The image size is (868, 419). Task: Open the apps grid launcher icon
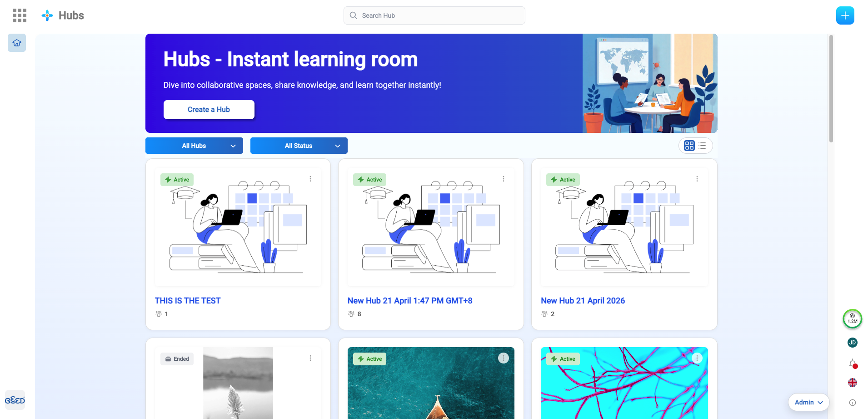pos(19,15)
